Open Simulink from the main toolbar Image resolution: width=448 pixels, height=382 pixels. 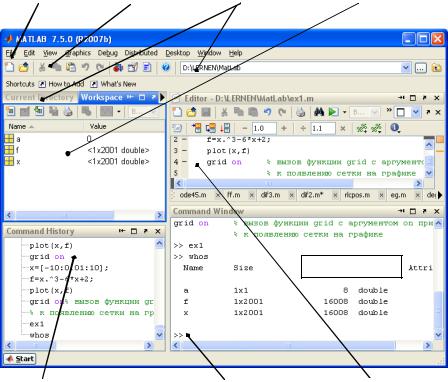pos(118,68)
